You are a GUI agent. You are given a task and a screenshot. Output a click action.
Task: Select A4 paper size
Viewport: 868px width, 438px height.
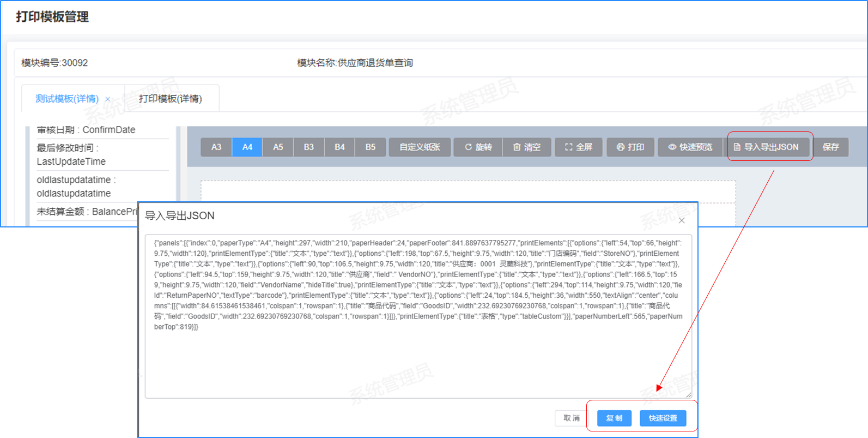click(247, 147)
